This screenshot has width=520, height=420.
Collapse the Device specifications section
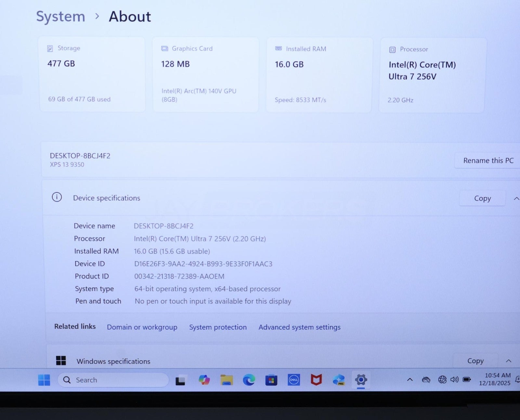tap(516, 198)
